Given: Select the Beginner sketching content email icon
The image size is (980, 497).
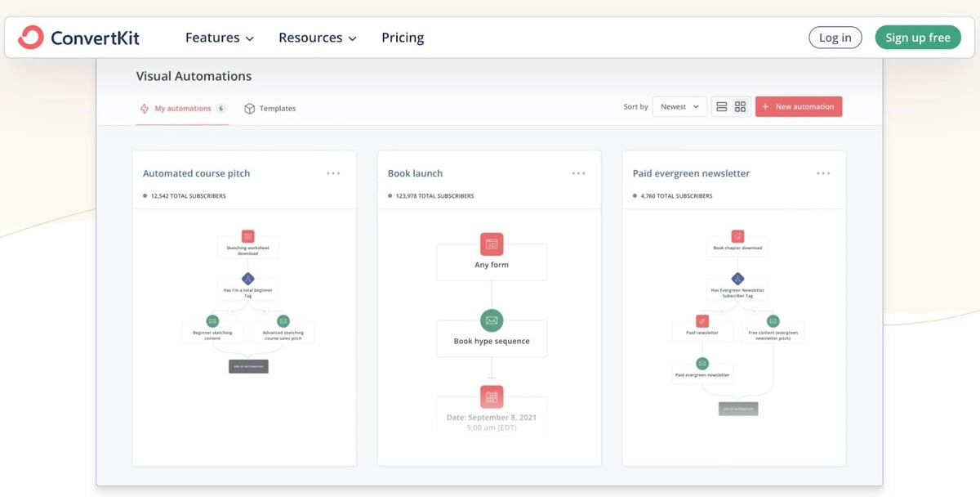Looking at the screenshot, I should [x=213, y=321].
